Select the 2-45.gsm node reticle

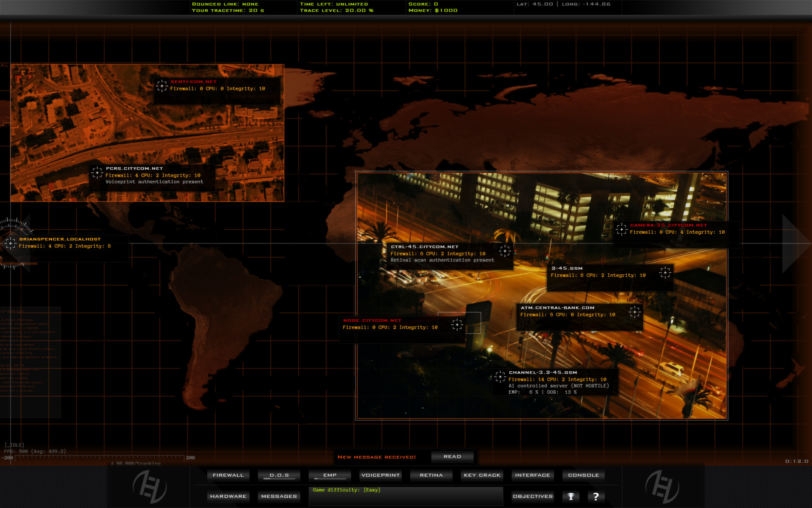tap(666, 273)
